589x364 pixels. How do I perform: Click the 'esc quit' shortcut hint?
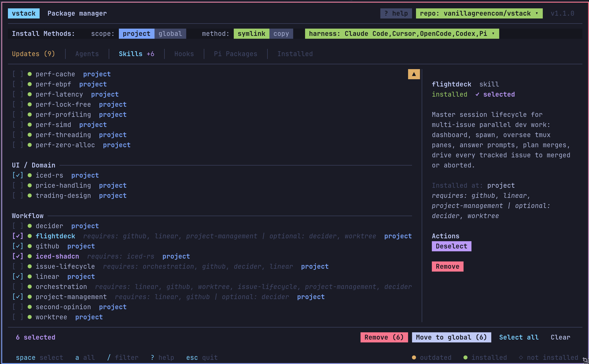pos(202,357)
